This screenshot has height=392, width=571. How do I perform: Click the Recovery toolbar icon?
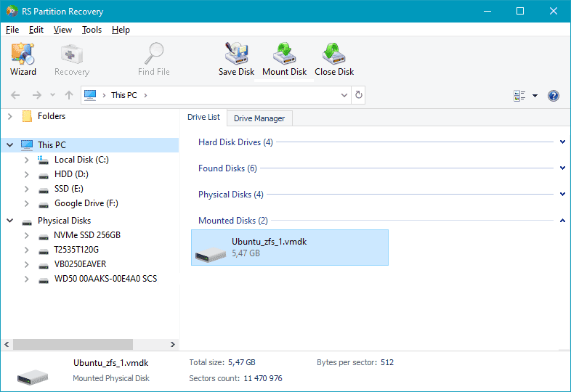72,59
